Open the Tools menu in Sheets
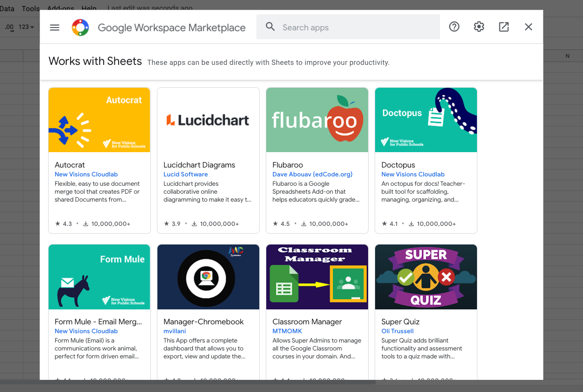Image resolution: width=583 pixels, height=392 pixels. tap(31, 8)
